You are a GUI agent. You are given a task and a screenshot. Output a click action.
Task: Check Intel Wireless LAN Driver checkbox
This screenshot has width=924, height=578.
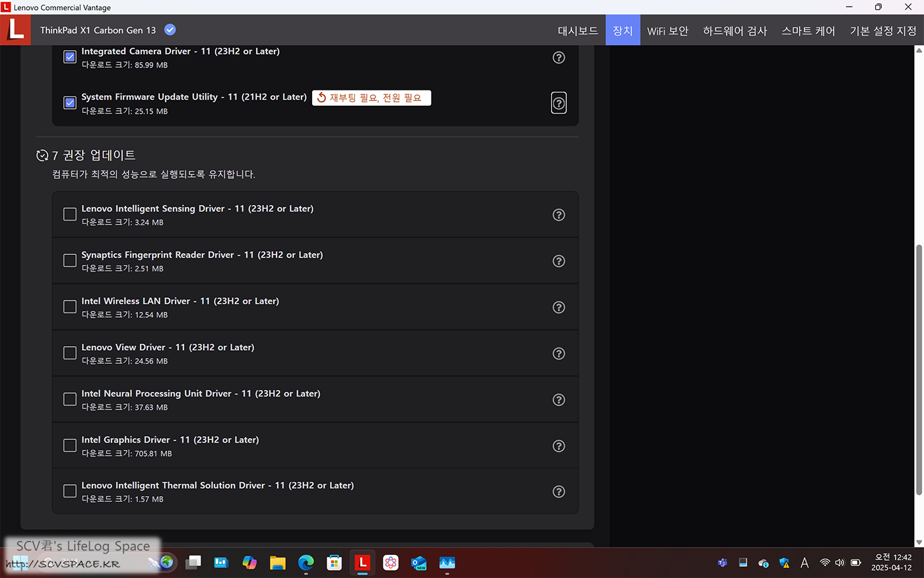(70, 307)
